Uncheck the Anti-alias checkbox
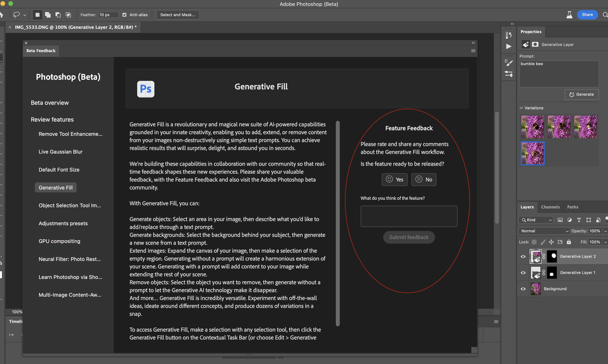The image size is (608, 364). point(124,15)
